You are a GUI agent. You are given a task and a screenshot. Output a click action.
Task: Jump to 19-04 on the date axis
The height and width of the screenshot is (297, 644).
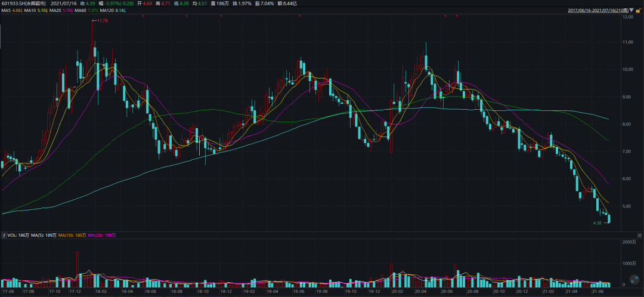pyautogui.click(x=272, y=291)
